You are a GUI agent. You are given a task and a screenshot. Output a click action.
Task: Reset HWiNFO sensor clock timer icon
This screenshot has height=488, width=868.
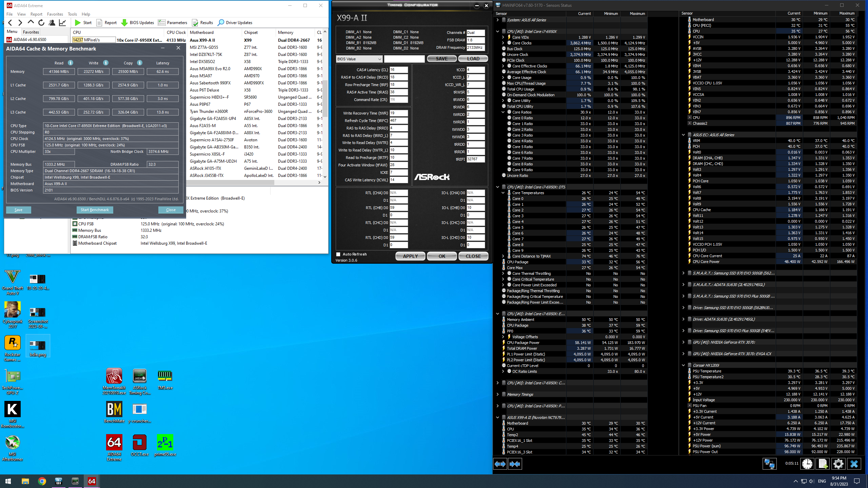click(x=807, y=464)
